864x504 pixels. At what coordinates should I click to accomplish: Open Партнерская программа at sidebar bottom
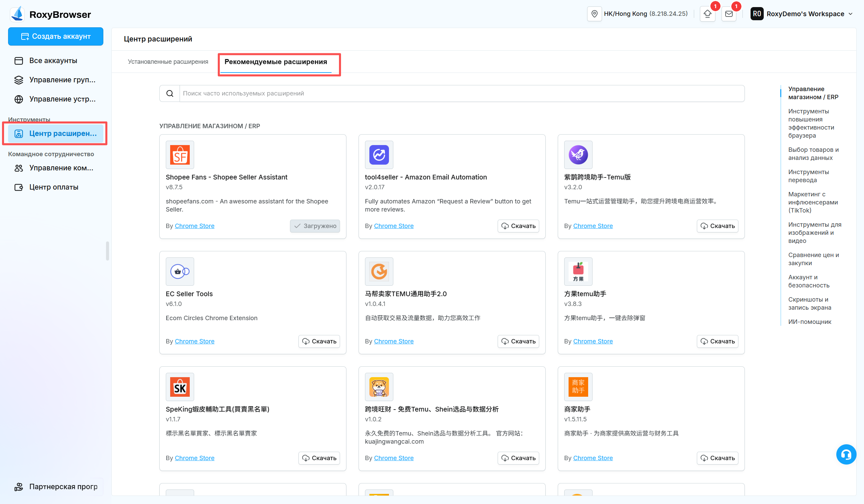56,486
